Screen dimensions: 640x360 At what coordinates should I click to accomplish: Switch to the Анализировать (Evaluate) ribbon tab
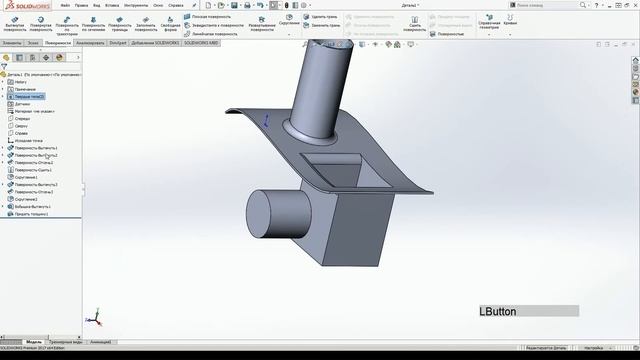(90, 43)
